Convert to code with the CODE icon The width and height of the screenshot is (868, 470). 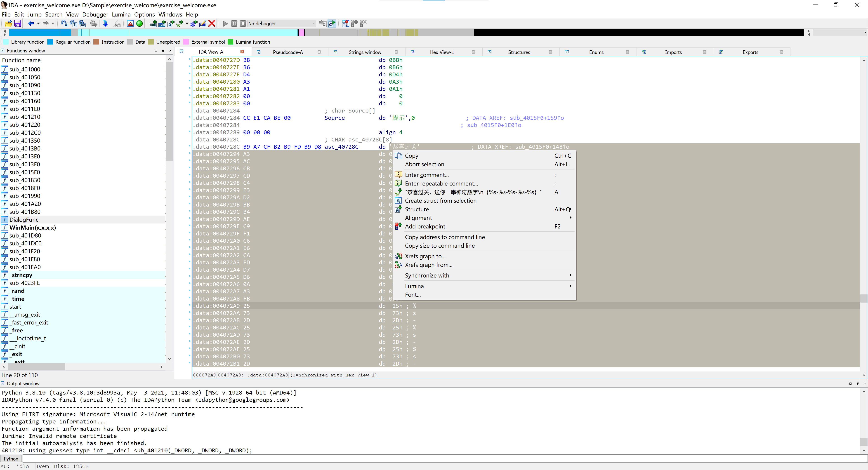tap(153, 23)
